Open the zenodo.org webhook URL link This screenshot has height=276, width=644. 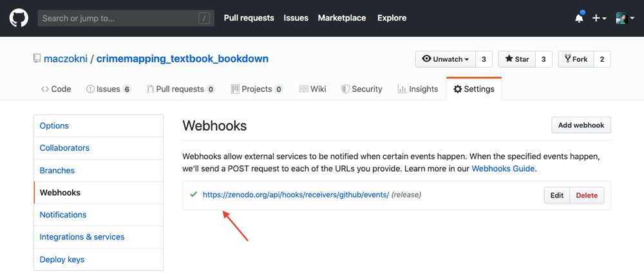296,195
